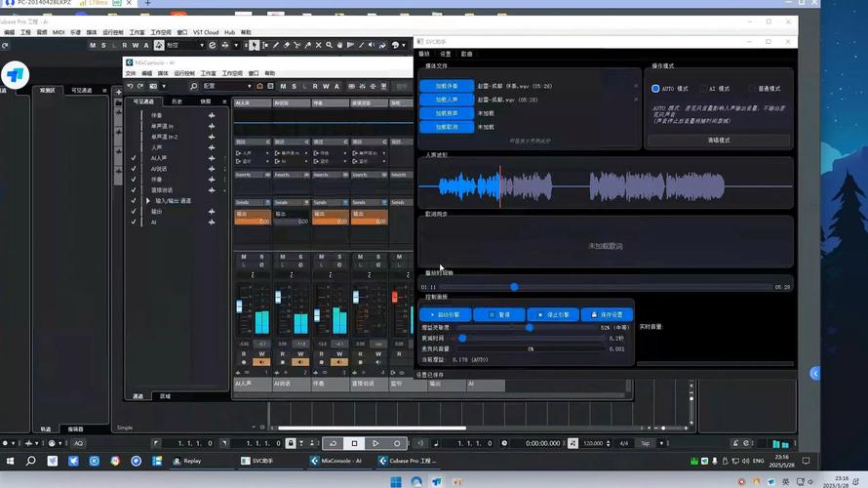Activate the transport Cycle loop button
This screenshot has height=488, width=868.
pos(333,443)
